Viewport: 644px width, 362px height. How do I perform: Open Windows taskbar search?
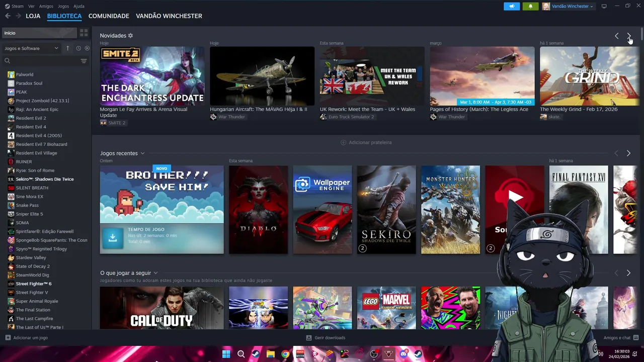241,354
